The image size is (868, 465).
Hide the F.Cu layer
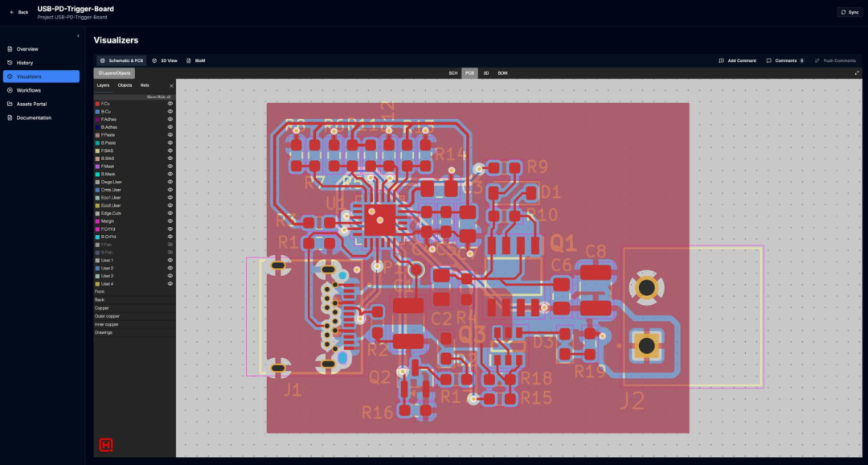click(x=170, y=104)
